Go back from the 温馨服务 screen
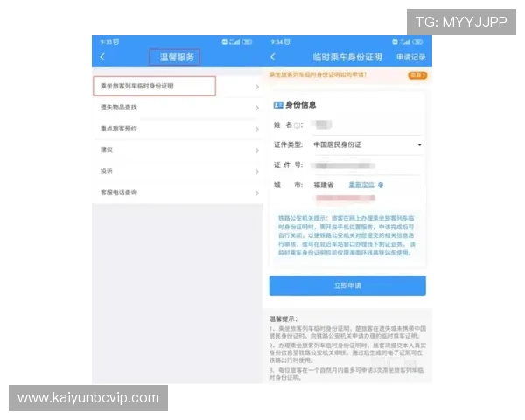 click(x=102, y=57)
